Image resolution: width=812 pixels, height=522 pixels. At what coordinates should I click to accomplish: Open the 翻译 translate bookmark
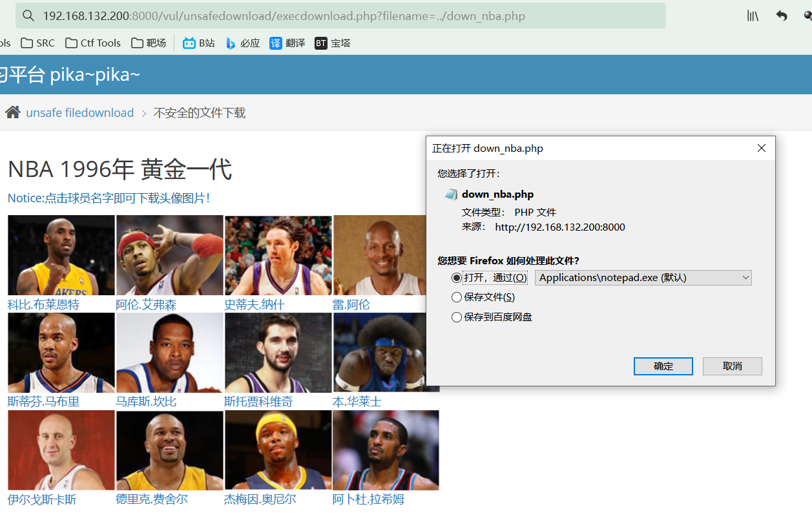287,43
